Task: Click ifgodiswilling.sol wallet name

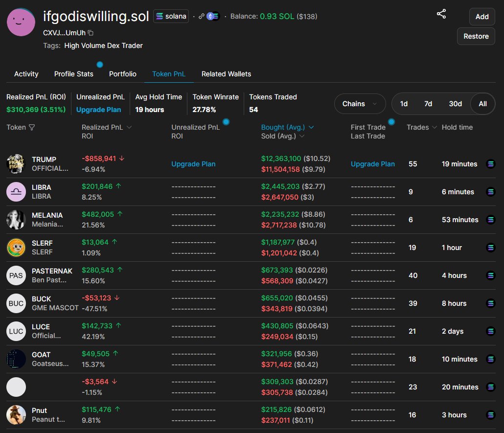Action: [x=96, y=16]
